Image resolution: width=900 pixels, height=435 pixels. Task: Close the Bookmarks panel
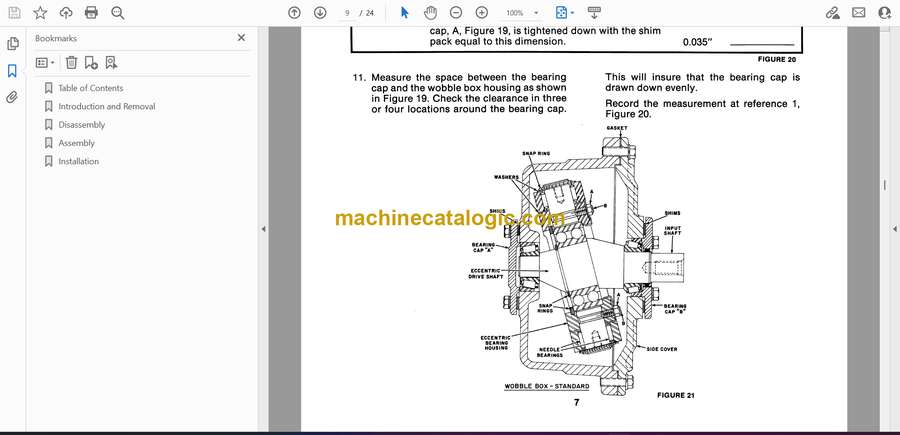241,38
